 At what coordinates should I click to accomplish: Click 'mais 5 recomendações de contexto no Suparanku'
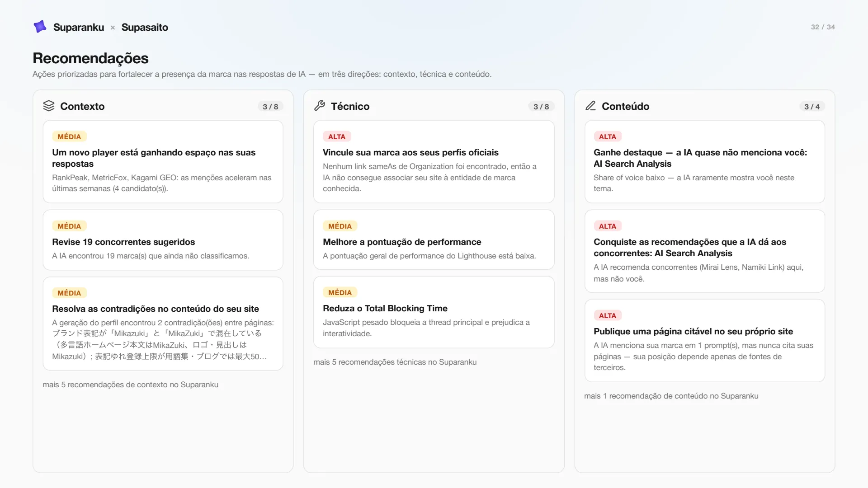click(x=130, y=385)
